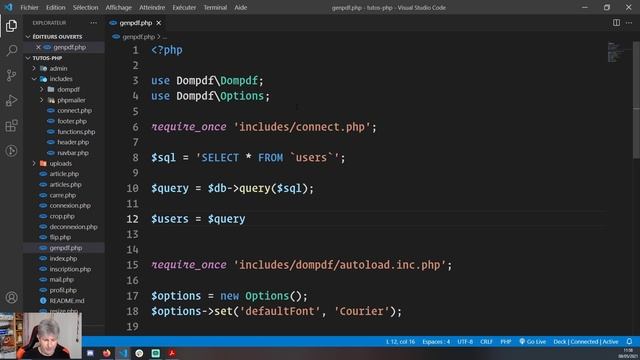Open connect.php in explorer
This screenshot has width=640, height=360.
74,111
